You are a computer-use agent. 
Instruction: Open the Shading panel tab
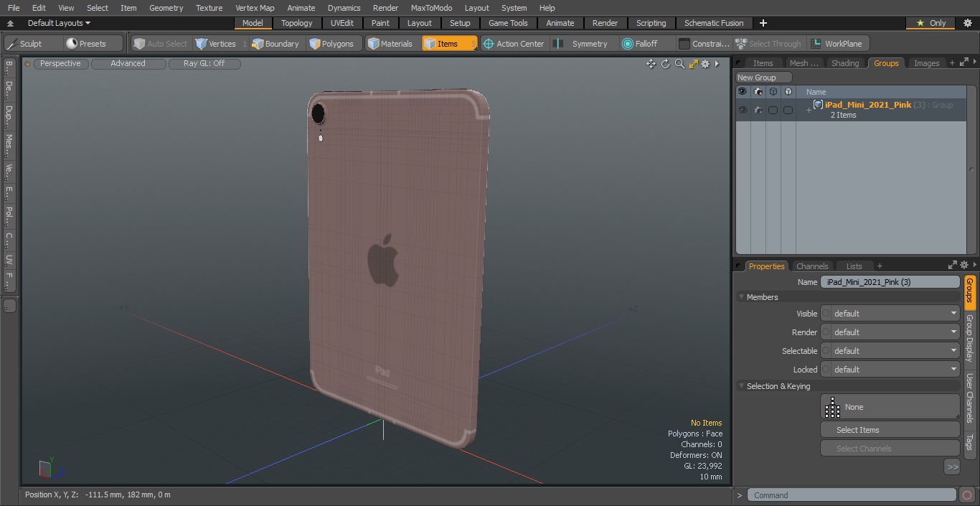click(845, 63)
